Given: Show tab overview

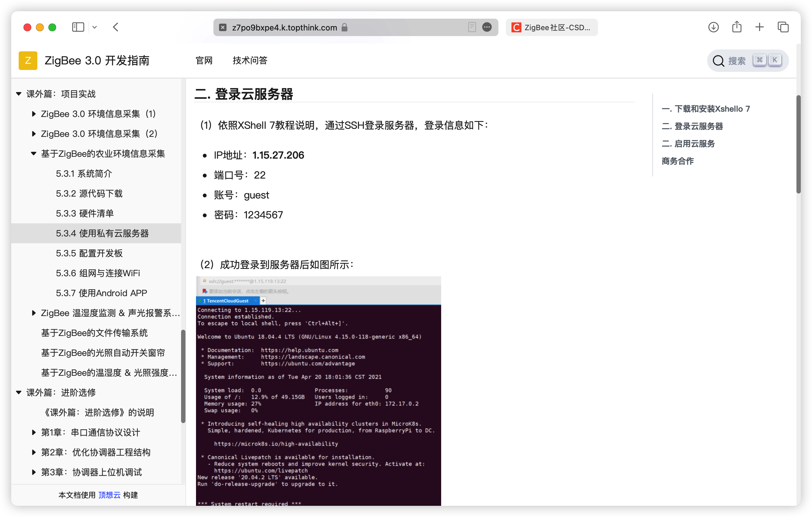Looking at the screenshot, I should pyautogui.click(x=783, y=27).
